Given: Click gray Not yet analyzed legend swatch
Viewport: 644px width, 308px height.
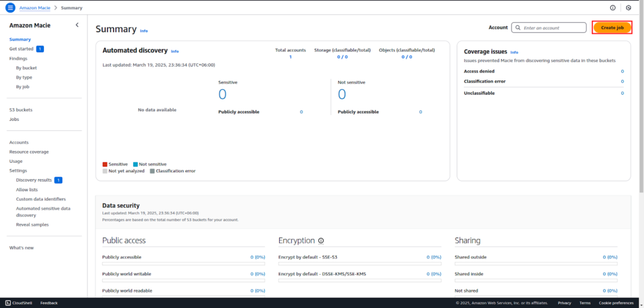Looking at the screenshot, I should tap(105, 171).
